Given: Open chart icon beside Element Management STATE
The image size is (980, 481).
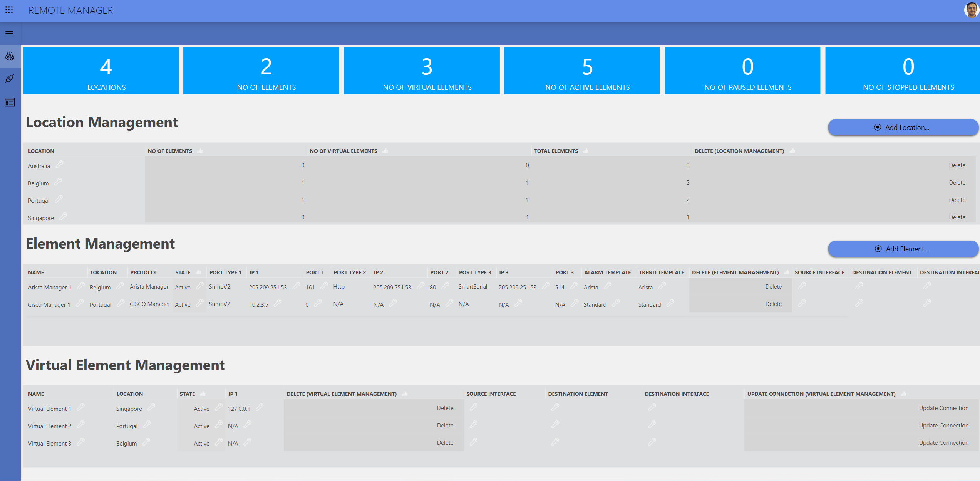Looking at the screenshot, I should click(x=198, y=272).
